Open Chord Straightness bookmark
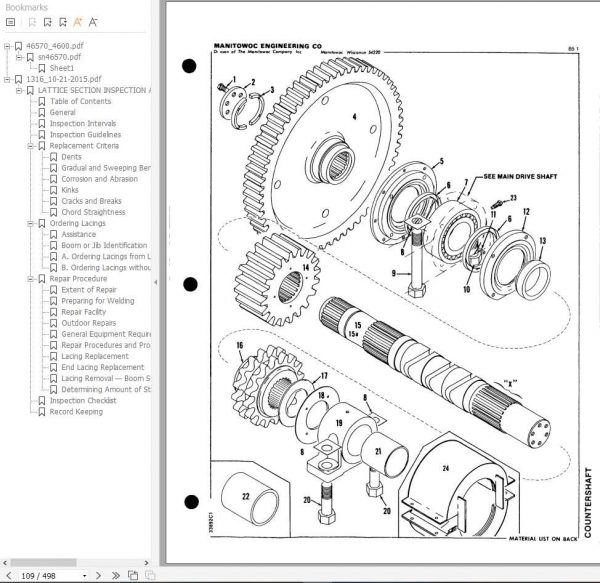600x583 pixels. [x=93, y=212]
